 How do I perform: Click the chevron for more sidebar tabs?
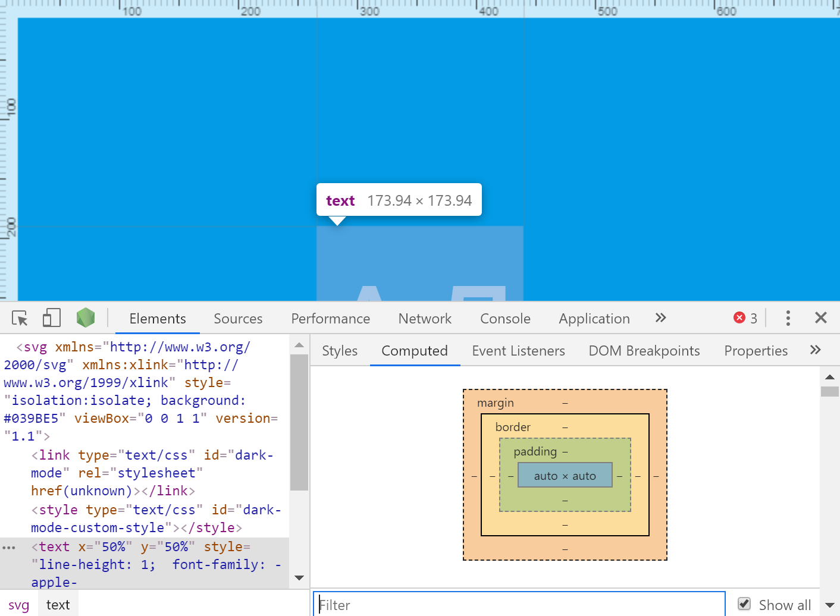click(815, 350)
